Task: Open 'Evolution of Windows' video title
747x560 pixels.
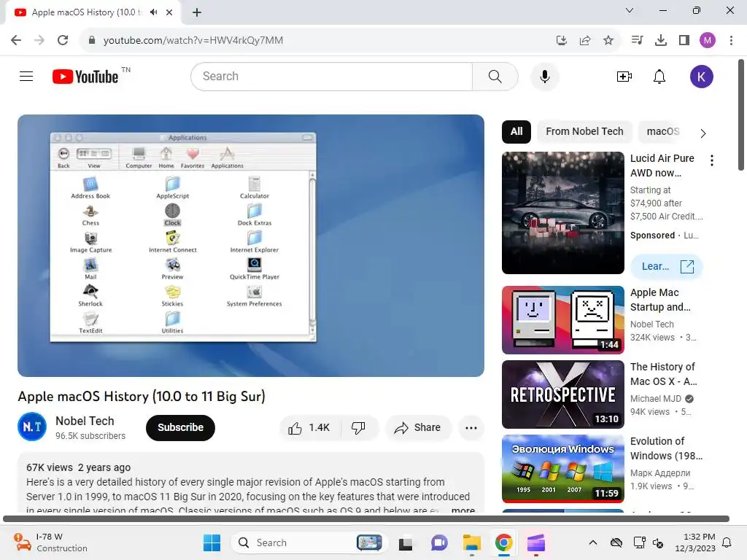Action: 666,448
